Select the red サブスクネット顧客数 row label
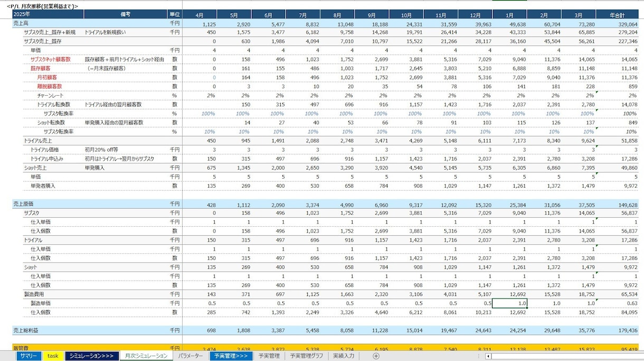 51,59
